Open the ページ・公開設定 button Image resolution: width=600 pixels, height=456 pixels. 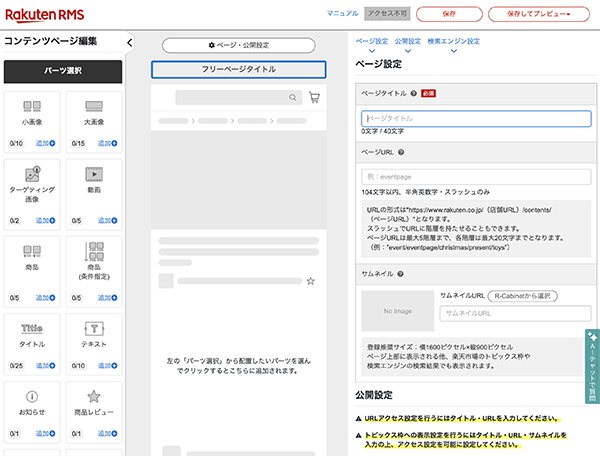coord(238,46)
